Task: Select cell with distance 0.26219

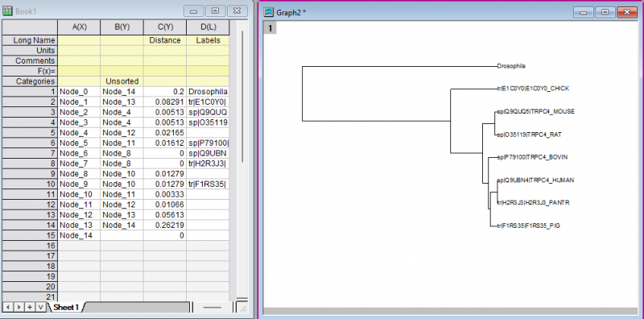Action: click(165, 226)
